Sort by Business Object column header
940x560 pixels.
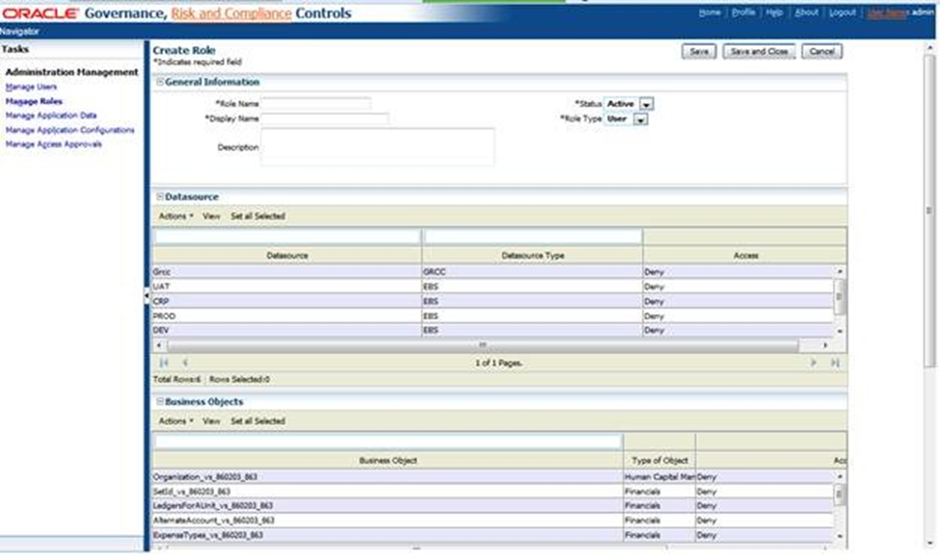pyautogui.click(x=388, y=461)
